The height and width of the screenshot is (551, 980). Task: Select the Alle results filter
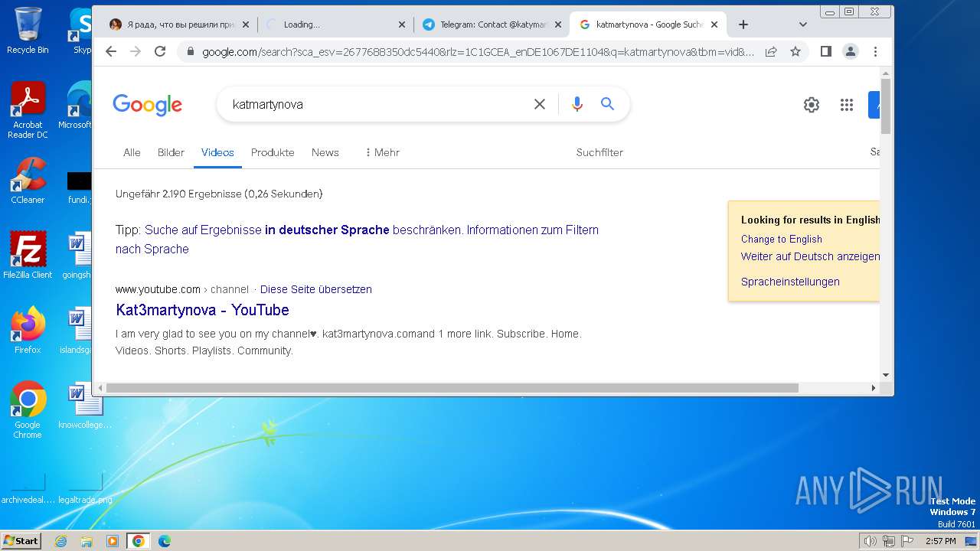point(132,152)
